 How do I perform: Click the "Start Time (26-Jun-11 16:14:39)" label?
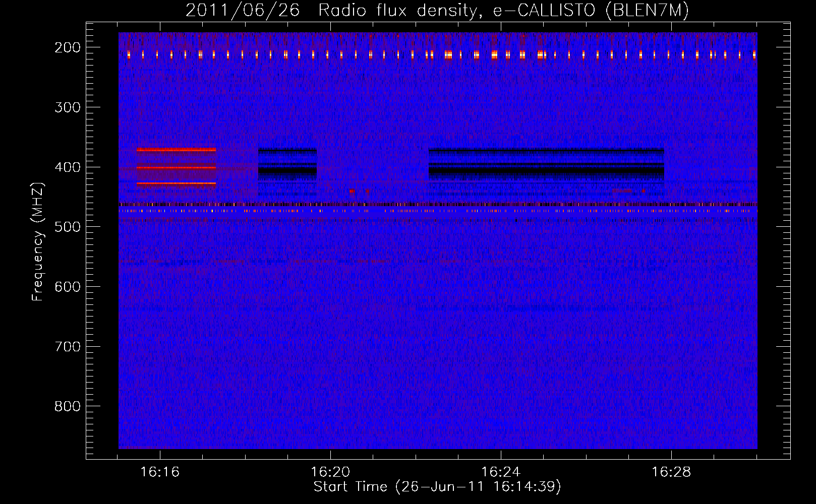pyautogui.click(x=437, y=487)
